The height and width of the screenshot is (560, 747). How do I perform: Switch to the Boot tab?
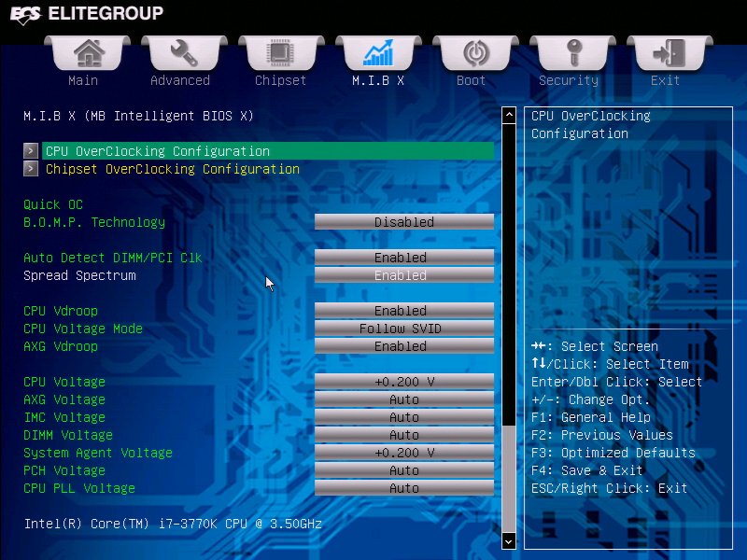pos(472,80)
